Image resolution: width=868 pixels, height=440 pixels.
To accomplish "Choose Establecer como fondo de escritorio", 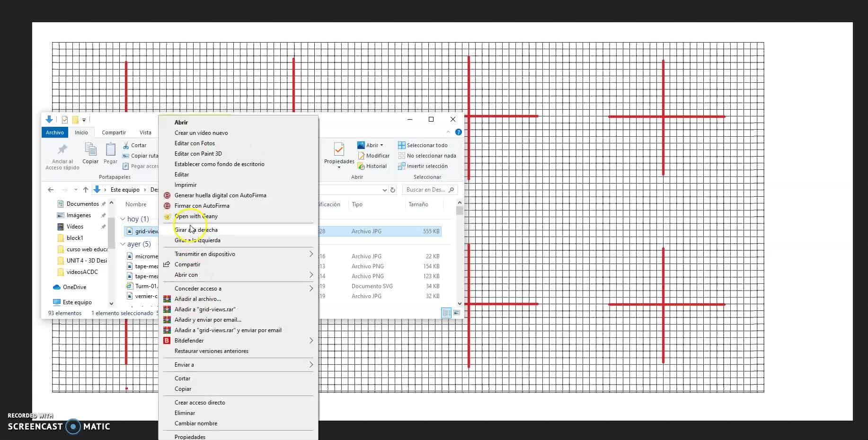I will coord(220,164).
